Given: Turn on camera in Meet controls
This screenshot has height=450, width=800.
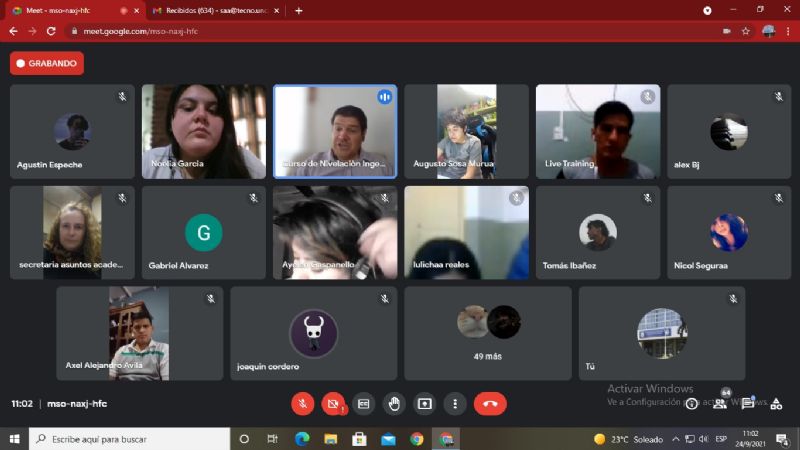Looking at the screenshot, I should pyautogui.click(x=333, y=404).
